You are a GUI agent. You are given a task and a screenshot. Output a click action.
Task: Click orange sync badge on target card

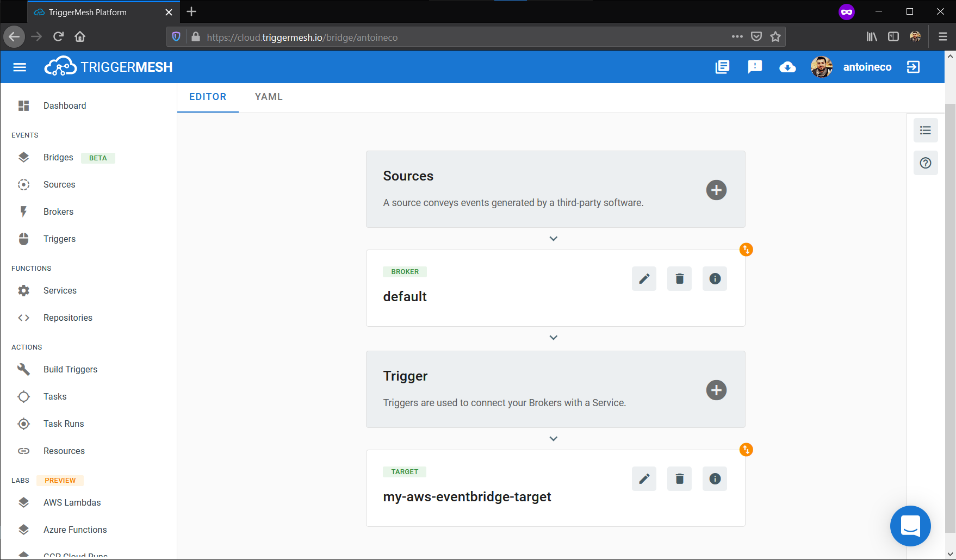746,450
